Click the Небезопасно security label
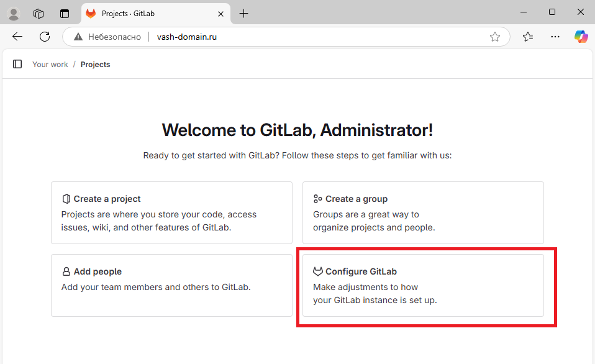 click(115, 37)
